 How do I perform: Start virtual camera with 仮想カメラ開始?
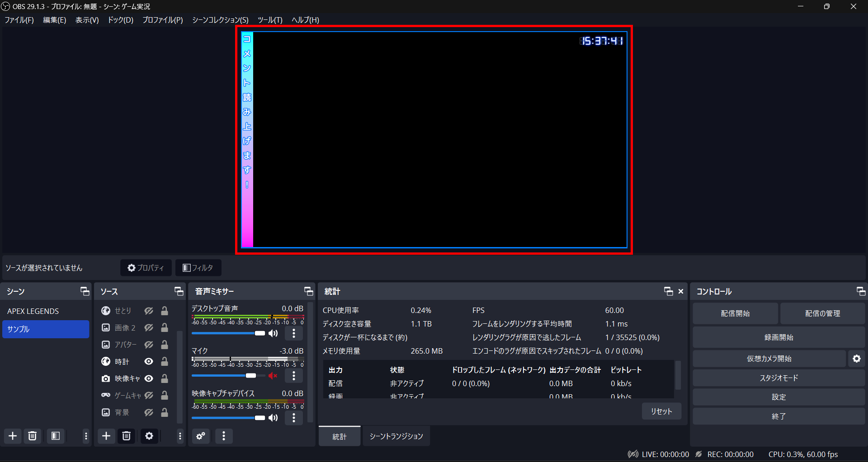769,359
